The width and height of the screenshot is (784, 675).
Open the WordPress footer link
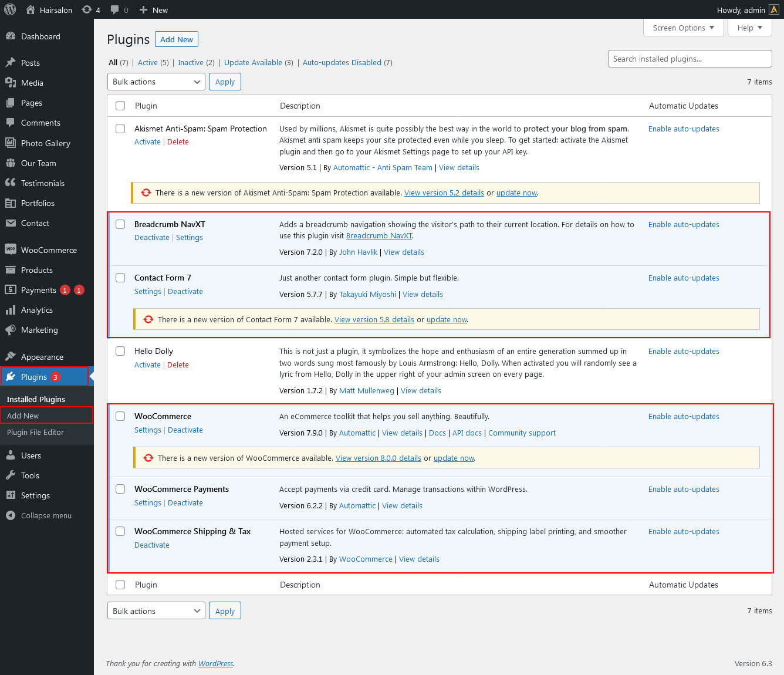click(215, 664)
